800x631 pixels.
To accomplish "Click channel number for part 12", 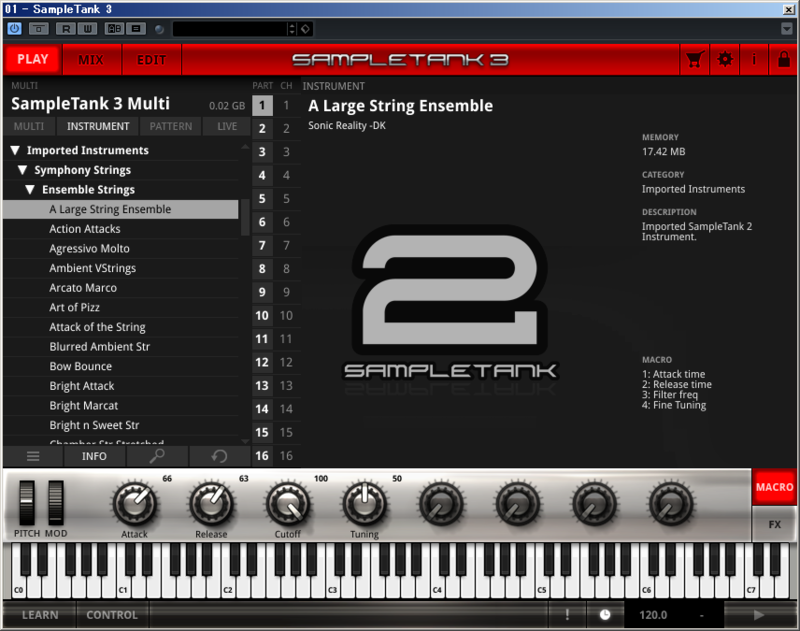I will tap(286, 363).
